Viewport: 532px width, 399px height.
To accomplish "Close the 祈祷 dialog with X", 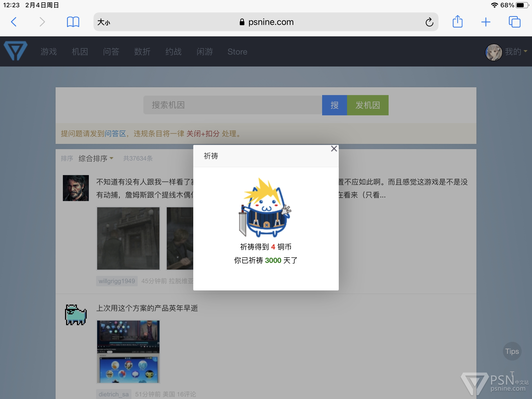I will point(334,149).
